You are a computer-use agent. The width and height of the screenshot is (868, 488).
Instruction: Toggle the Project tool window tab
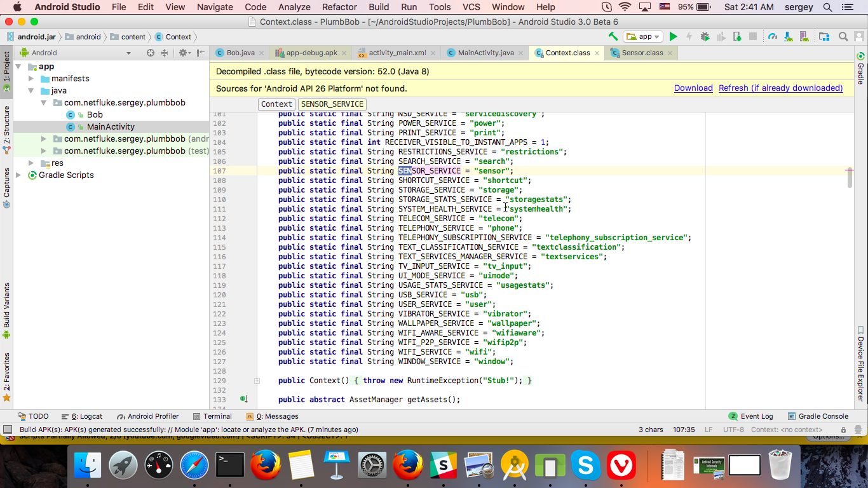click(7, 72)
